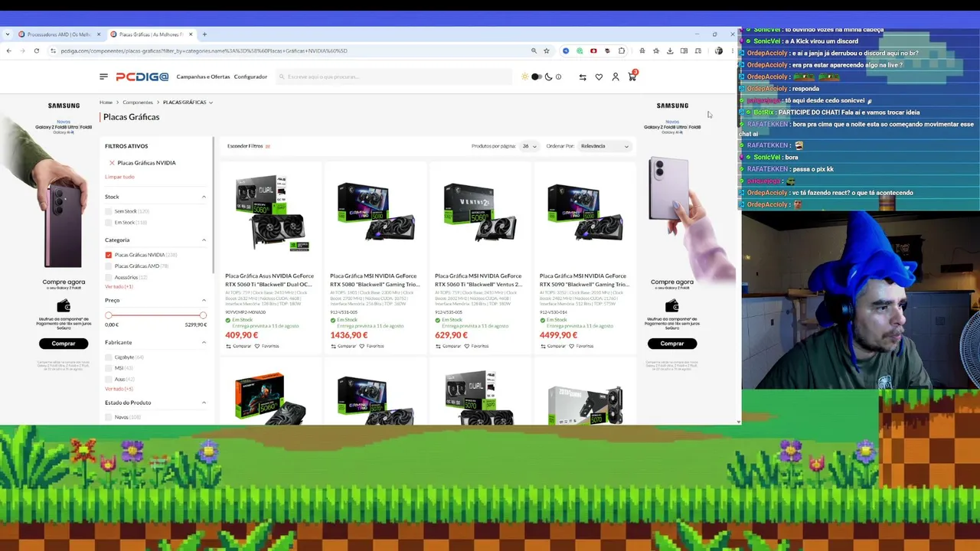Compare the Asus RTX 5060 Ti Dual card

click(238, 346)
